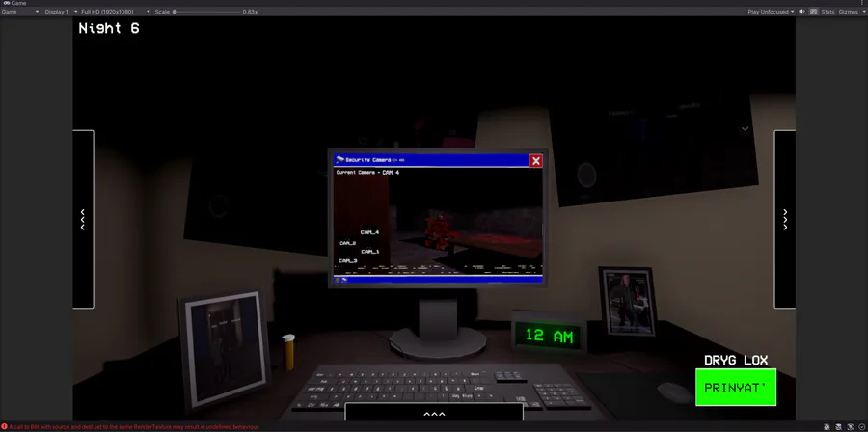Click the red console error message
868x432 pixels.
[x=134, y=427]
